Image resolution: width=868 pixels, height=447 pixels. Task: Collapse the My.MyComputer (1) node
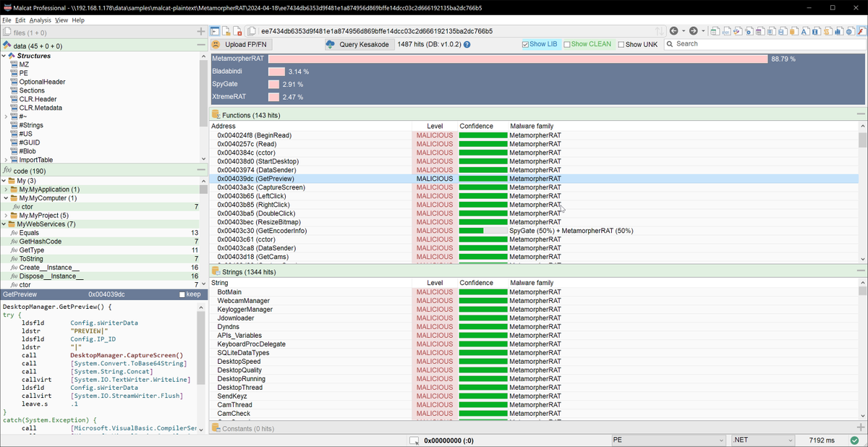coord(6,198)
